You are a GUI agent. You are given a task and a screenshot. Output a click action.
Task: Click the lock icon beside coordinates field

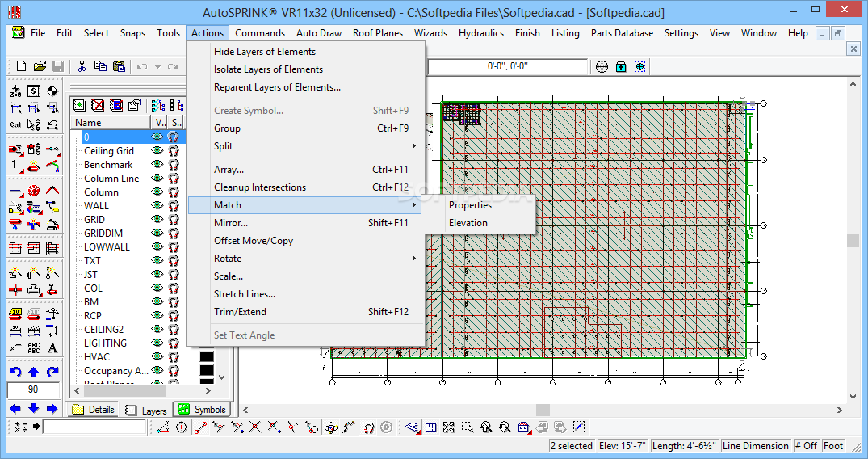coord(621,67)
